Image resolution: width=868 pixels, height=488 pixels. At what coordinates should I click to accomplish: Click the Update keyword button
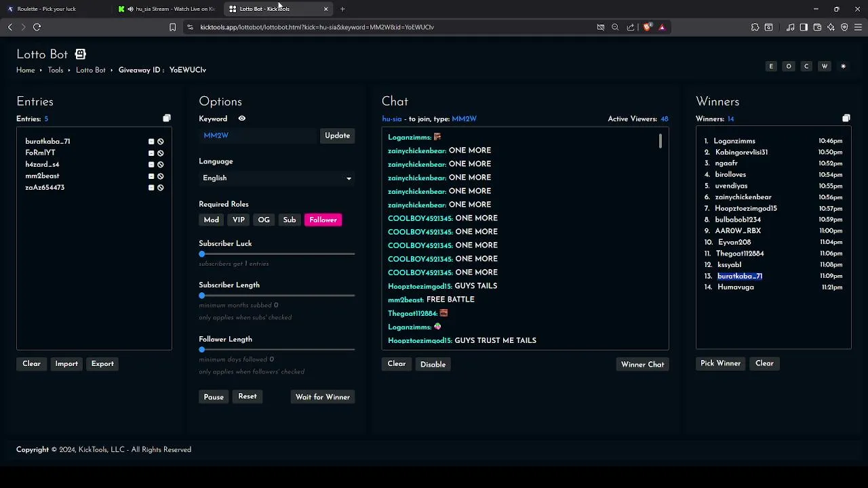pyautogui.click(x=337, y=136)
